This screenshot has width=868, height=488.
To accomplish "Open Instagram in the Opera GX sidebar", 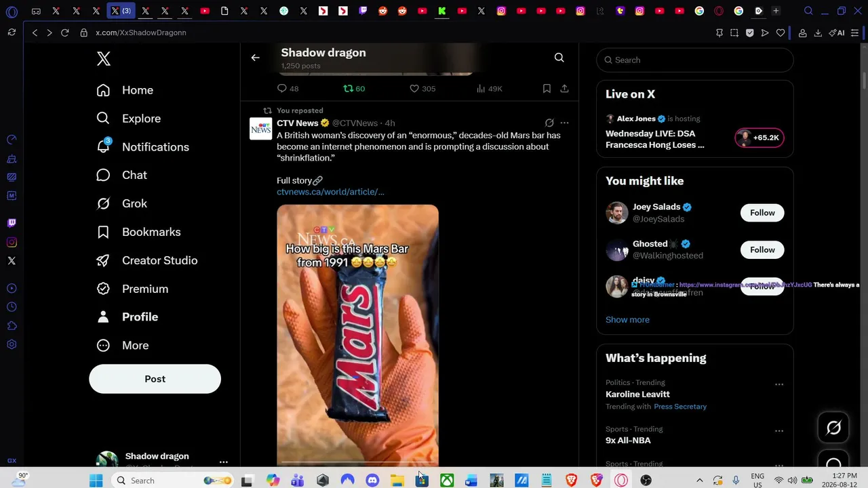I will pyautogui.click(x=12, y=242).
